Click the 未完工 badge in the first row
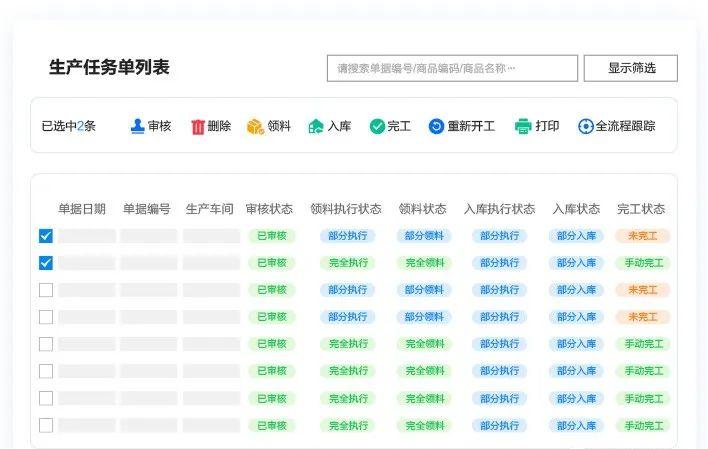This screenshot has width=708, height=449. [643, 236]
